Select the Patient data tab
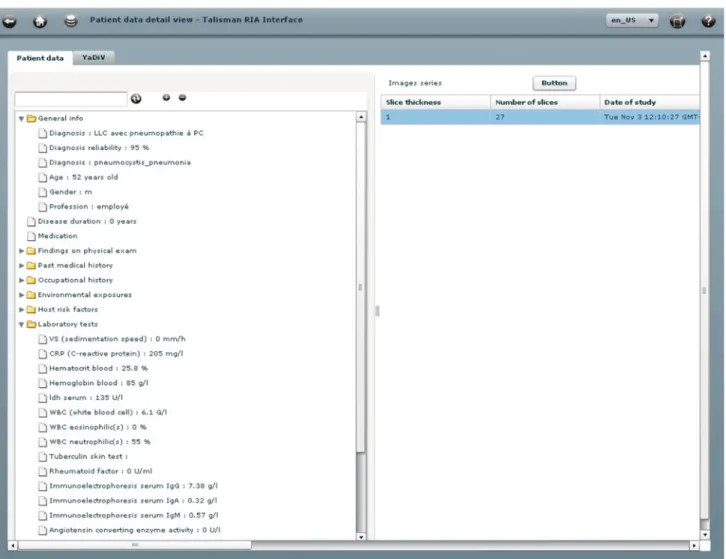This screenshot has height=559, width=726. (40, 58)
